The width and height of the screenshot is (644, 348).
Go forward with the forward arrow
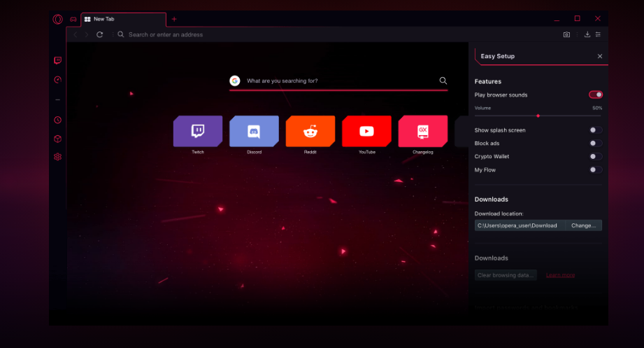coord(87,34)
